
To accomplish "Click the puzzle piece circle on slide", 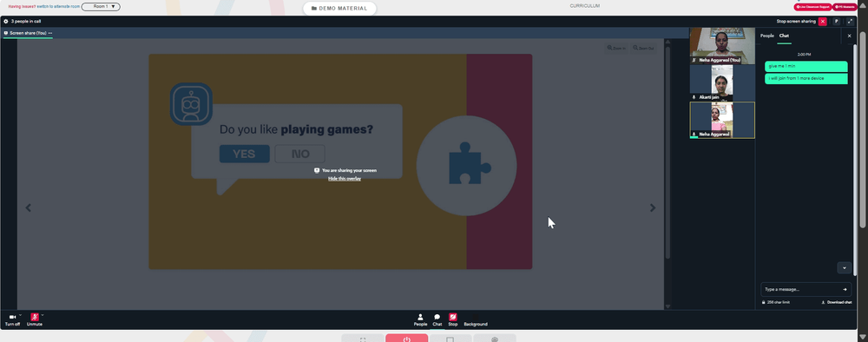I will [x=466, y=166].
